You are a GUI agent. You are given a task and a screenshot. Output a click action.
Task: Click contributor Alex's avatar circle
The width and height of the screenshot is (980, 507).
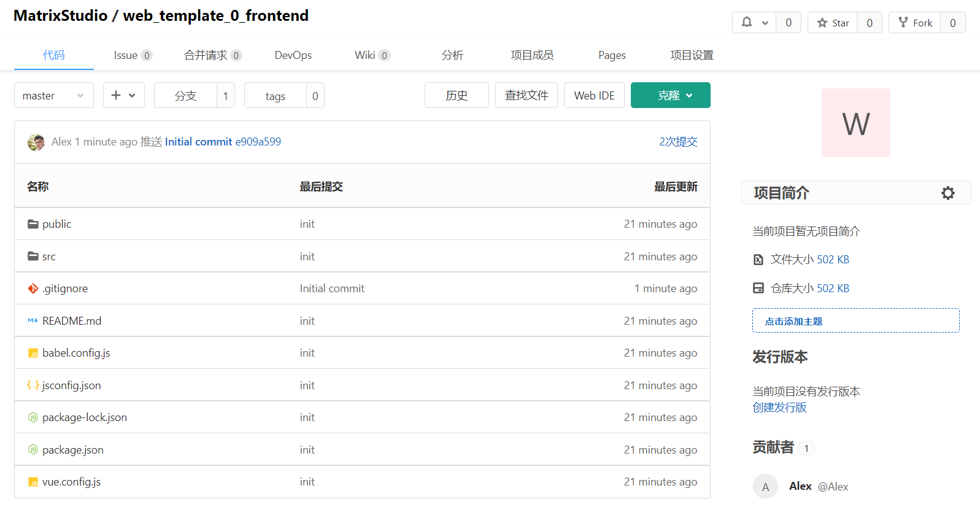point(765,486)
